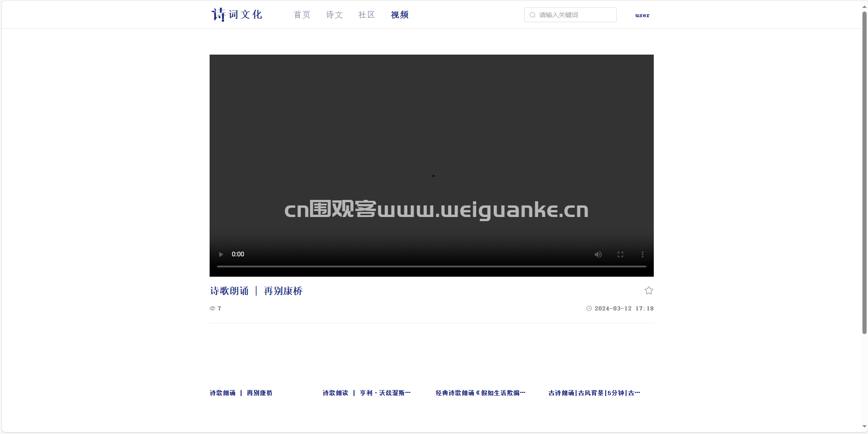Click the scrollbar down arrow

864,427
